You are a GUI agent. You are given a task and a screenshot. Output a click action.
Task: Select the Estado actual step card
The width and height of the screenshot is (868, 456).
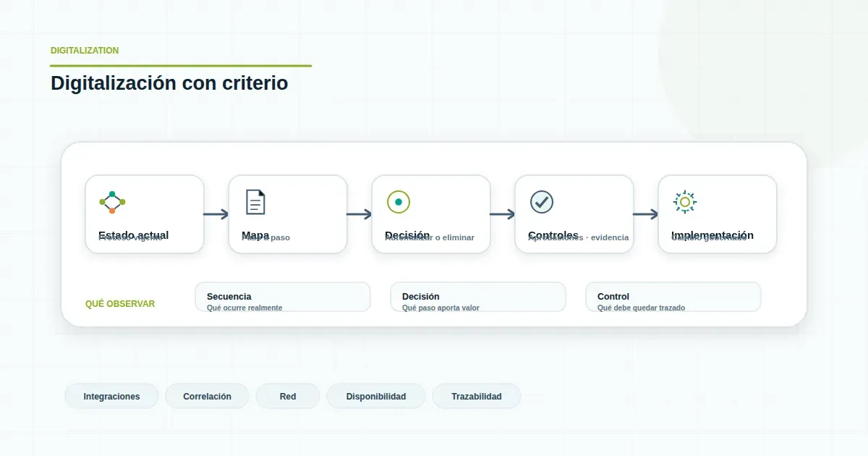145,214
